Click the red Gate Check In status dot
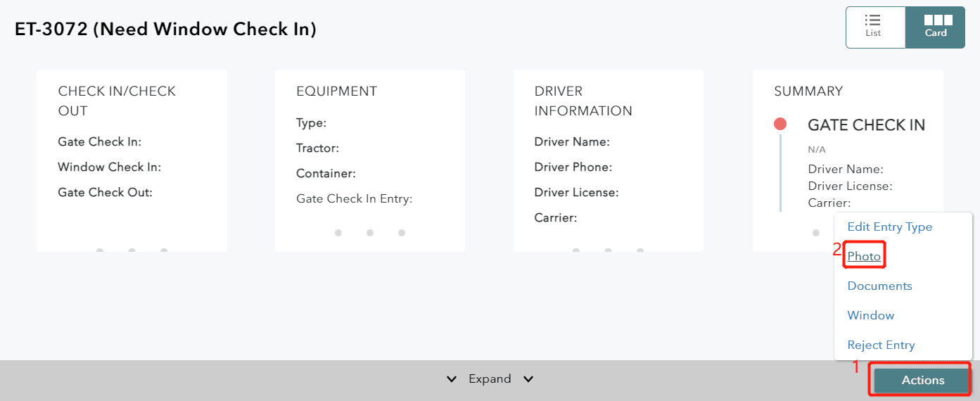980x401 pixels. pos(779,125)
